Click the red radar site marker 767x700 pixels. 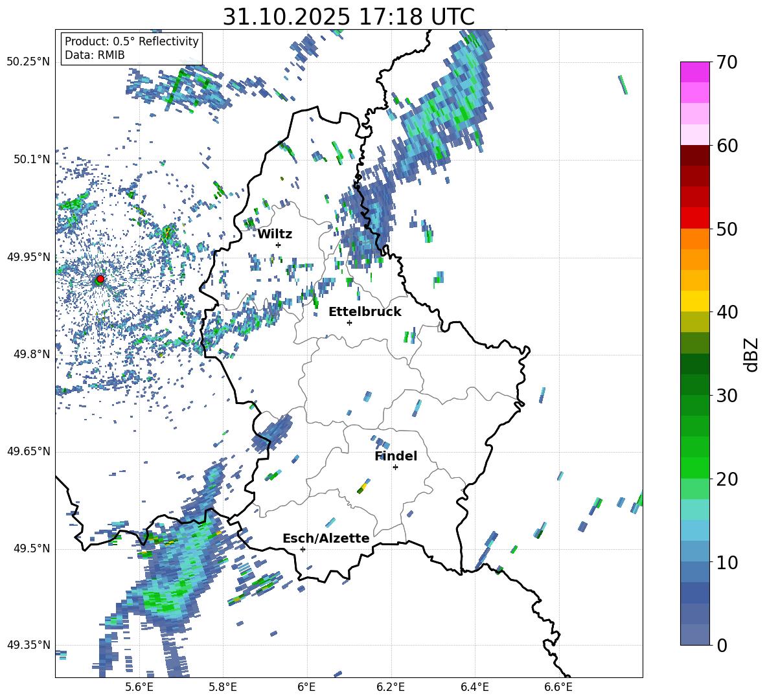(100, 279)
